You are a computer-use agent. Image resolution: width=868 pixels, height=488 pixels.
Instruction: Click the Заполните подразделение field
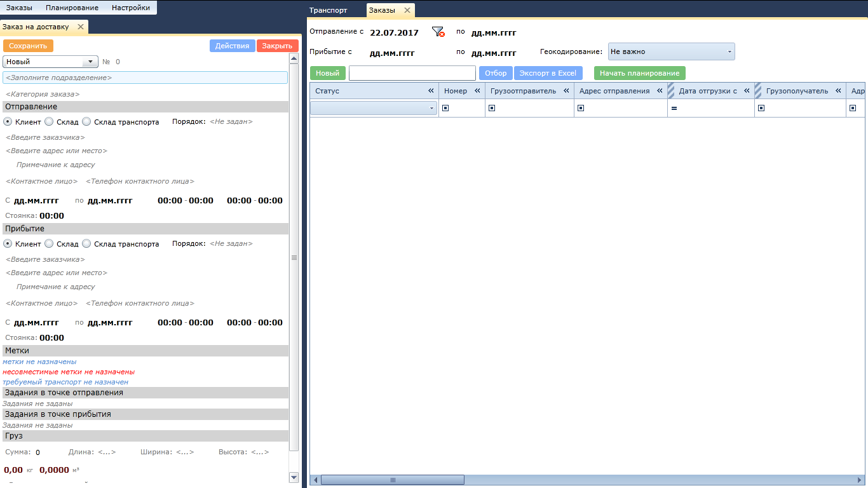click(146, 78)
